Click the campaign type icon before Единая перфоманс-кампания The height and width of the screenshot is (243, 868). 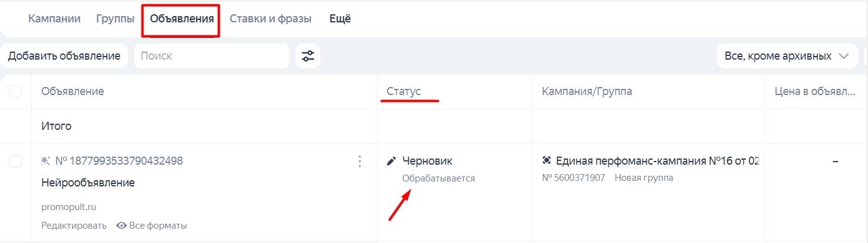point(546,161)
